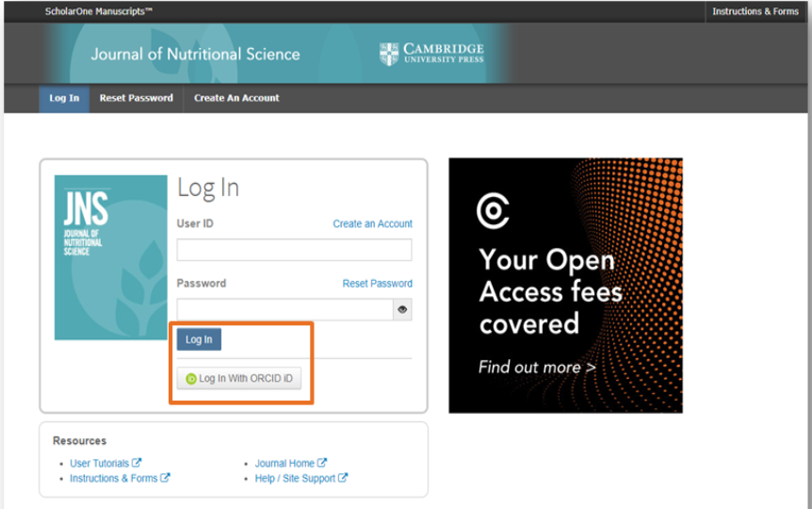812x509 pixels.
Task: Click Log In With ORCID iD button
Action: click(238, 378)
